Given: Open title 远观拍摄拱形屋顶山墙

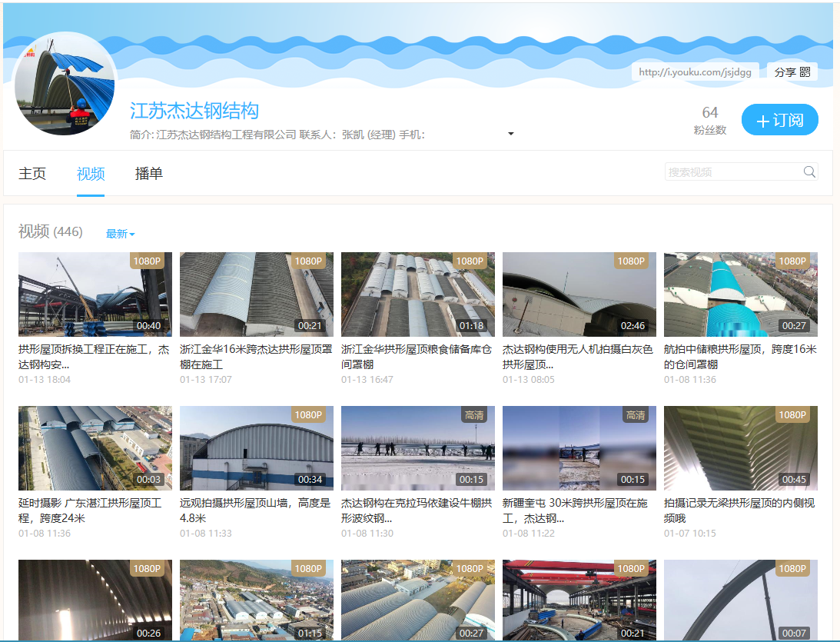Looking at the screenshot, I should pos(256,511).
